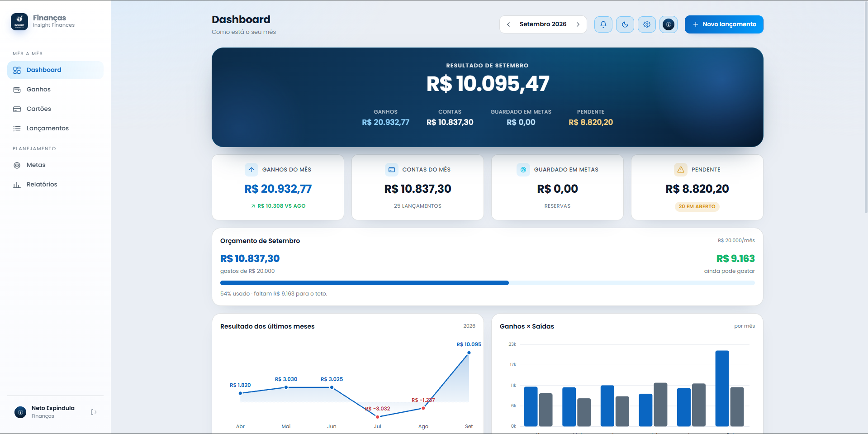Click the Novo lançamento button
The height and width of the screenshot is (434, 868).
(724, 24)
